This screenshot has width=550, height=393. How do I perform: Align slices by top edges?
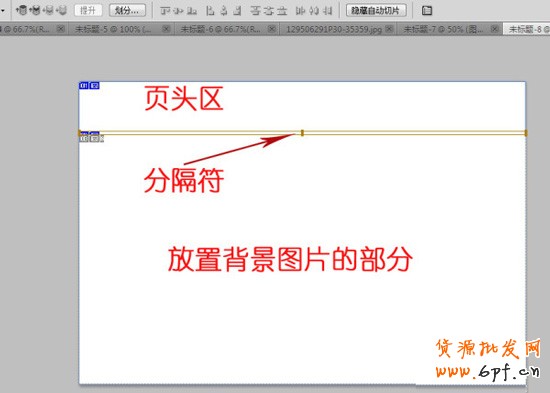pyautogui.click(x=165, y=11)
